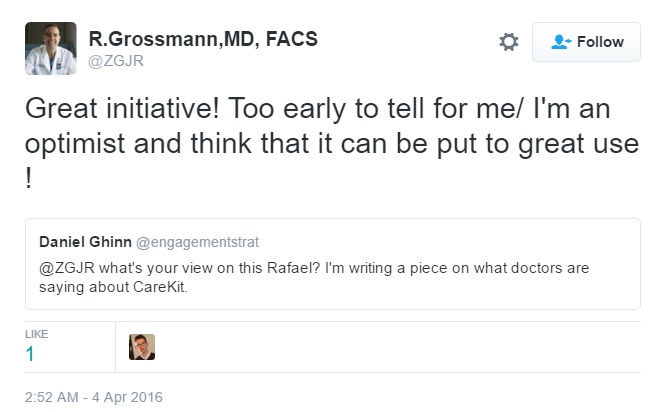Open the @ZGJR handle under the author name
The image size is (669, 412).
pos(115,60)
